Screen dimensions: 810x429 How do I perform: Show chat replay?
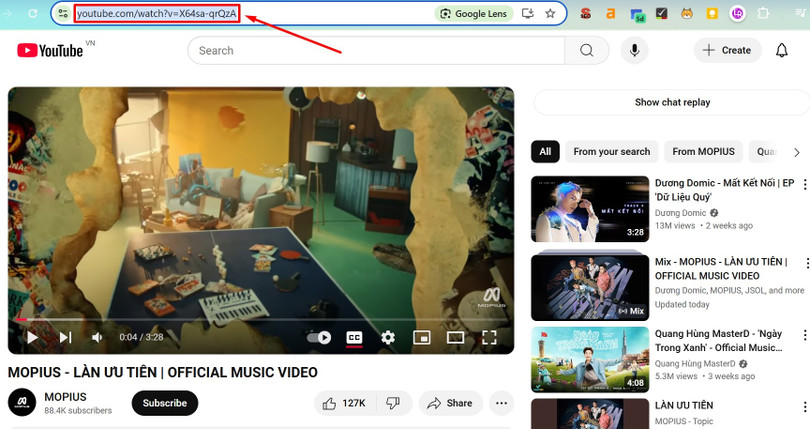(672, 102)
